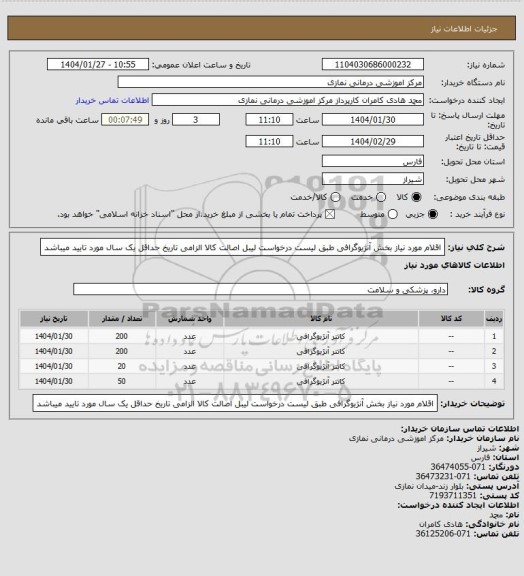Select item name in table row 3

pos(321,367)
